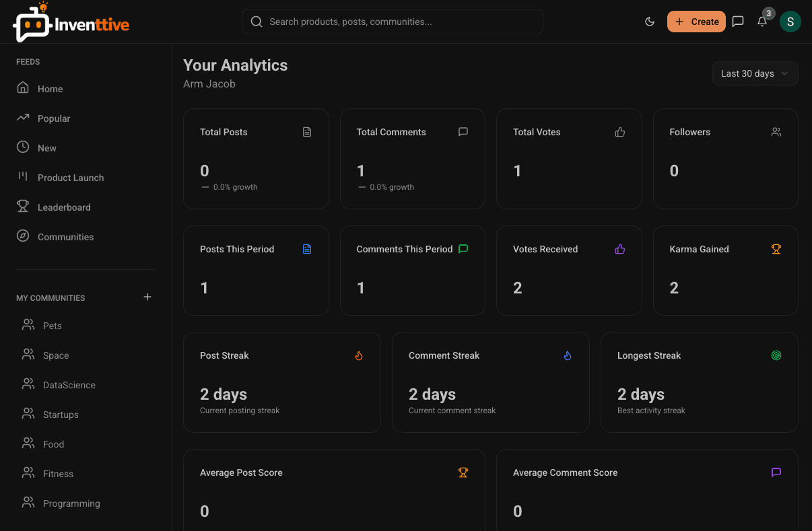This screenshot has height=531, width=812.
Task: Toggle dark mode with the moon icon
Action: click(x=650, y=22)
